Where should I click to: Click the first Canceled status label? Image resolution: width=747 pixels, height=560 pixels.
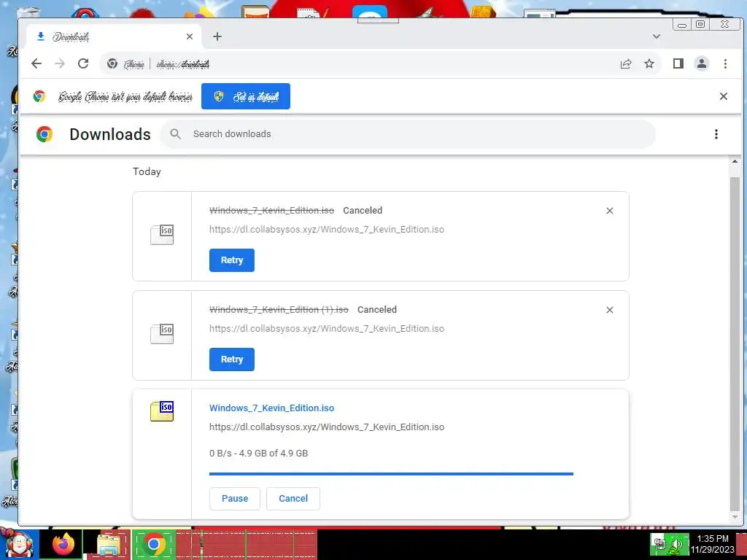[x=363, y=211]
